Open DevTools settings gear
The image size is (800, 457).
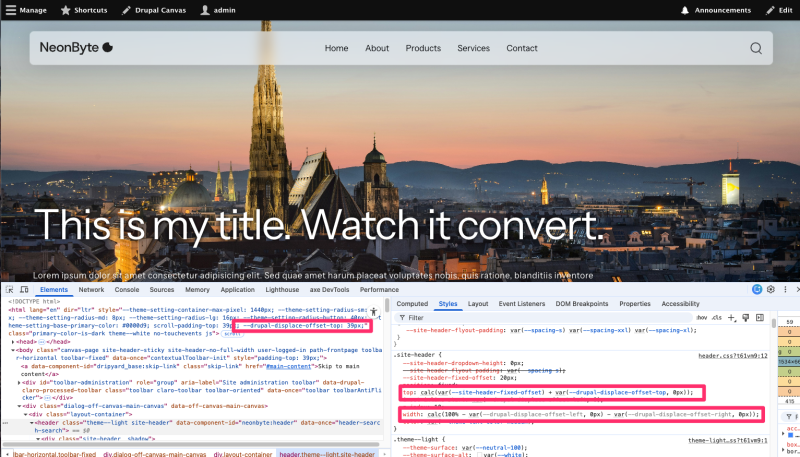pos(771,289)
